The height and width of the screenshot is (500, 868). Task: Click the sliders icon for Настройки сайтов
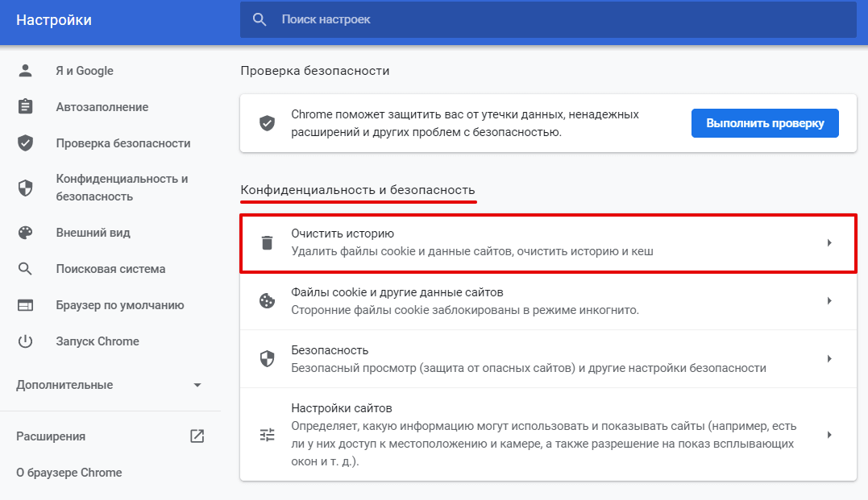(x=267, y=435)
